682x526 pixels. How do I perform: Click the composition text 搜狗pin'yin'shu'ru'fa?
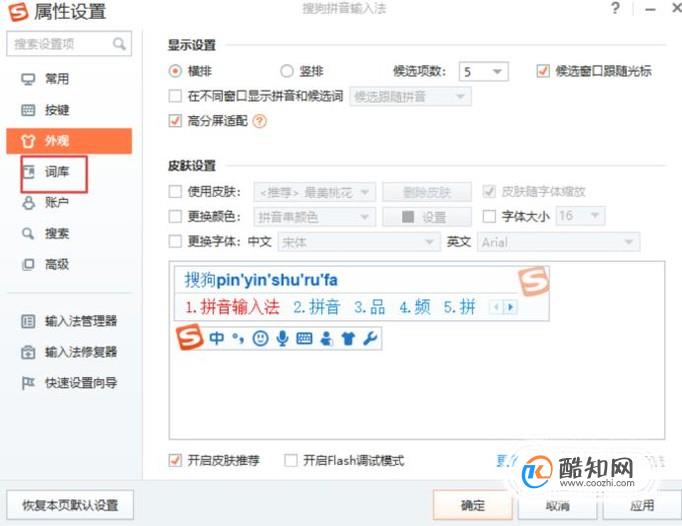pyautogui.click(x=261, y=280)
